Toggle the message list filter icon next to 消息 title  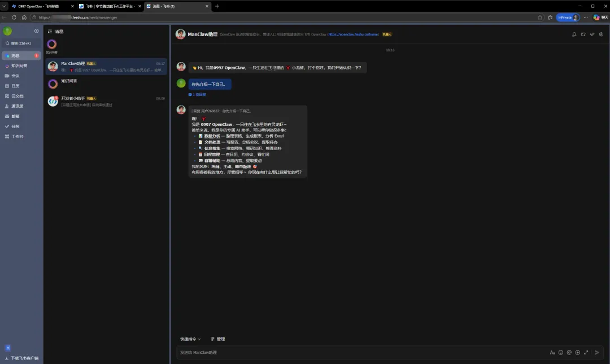point(50,32)
